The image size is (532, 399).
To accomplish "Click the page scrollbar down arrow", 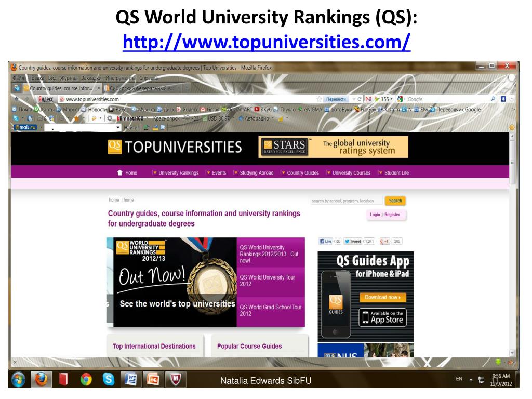I will point(512,353).
